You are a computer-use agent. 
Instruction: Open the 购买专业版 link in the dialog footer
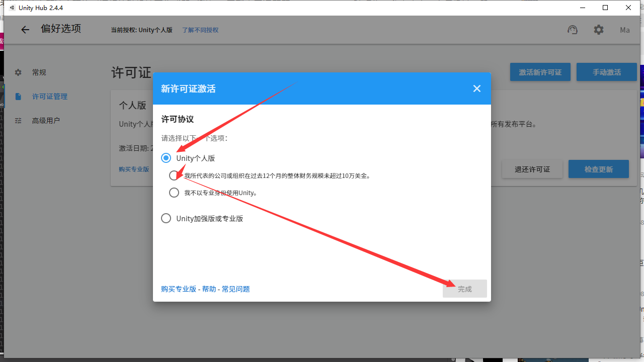point(178,289)
